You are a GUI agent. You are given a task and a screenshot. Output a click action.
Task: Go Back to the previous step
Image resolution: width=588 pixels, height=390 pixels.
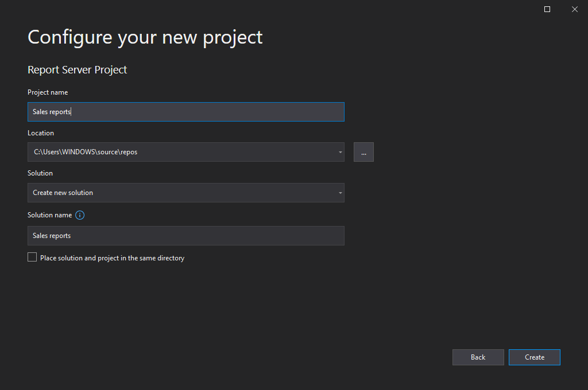478,357
